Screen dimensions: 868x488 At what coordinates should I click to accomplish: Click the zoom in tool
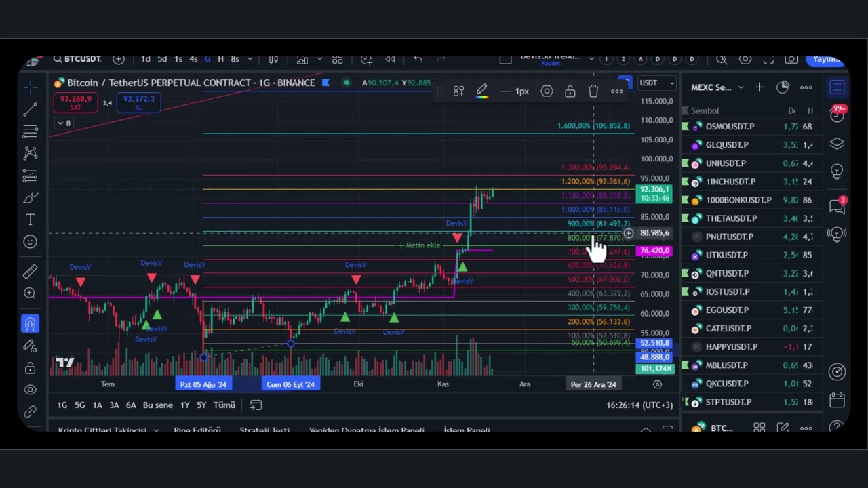(x=30, y=293)
